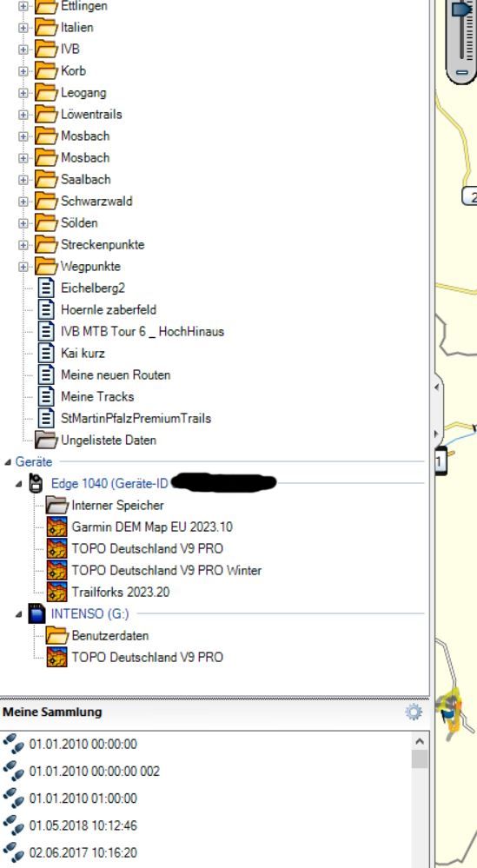Image resolution: width=477 pixels, height=868 pixels.
Task: Expand the Schwarzwald folder
Action: coord(23,202)
